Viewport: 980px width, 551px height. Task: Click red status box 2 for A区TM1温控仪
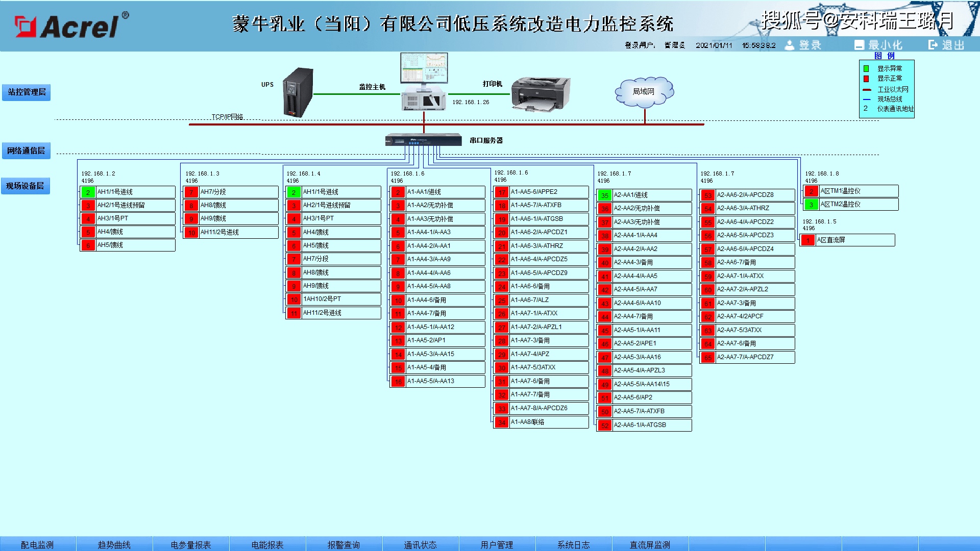point(811,191)
